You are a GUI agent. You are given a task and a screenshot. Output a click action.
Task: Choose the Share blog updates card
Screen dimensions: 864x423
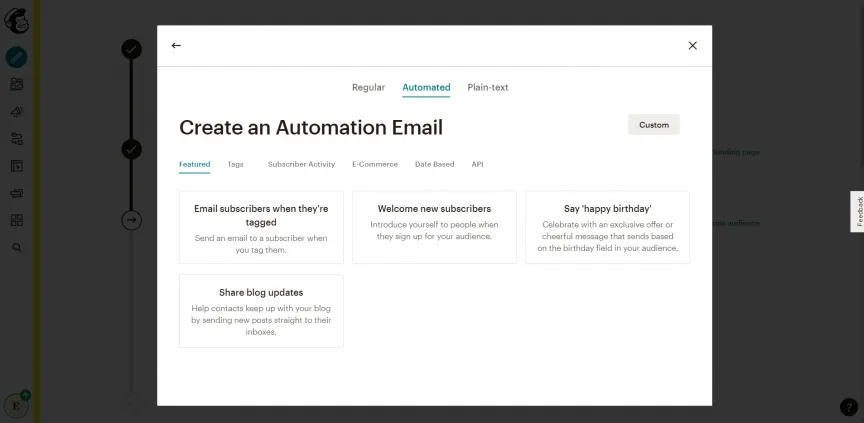[x=261, y=311]
